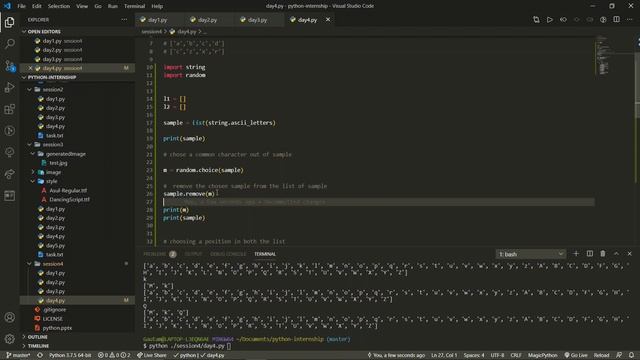Close the terminal panel
The image size is (640, 360).
point(630,254)
